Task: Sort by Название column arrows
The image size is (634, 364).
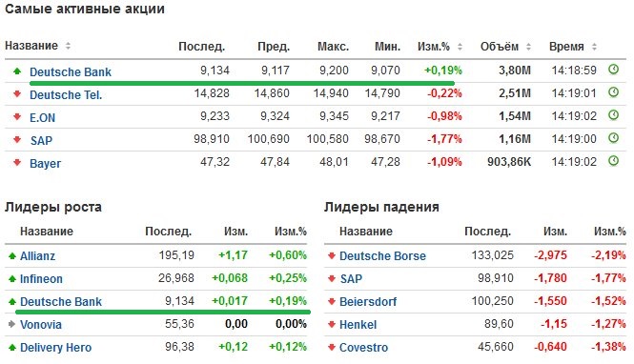Action: pos(68,46)
